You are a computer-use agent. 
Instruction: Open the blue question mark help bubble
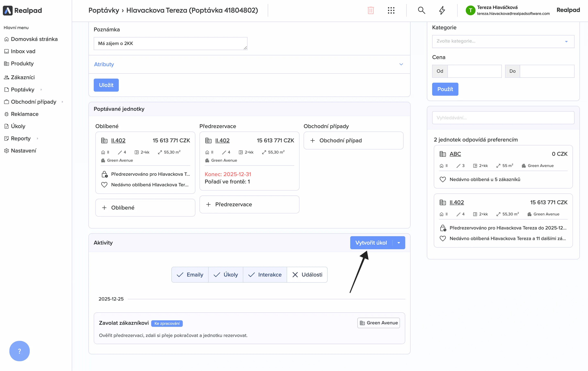click(20, 351)
